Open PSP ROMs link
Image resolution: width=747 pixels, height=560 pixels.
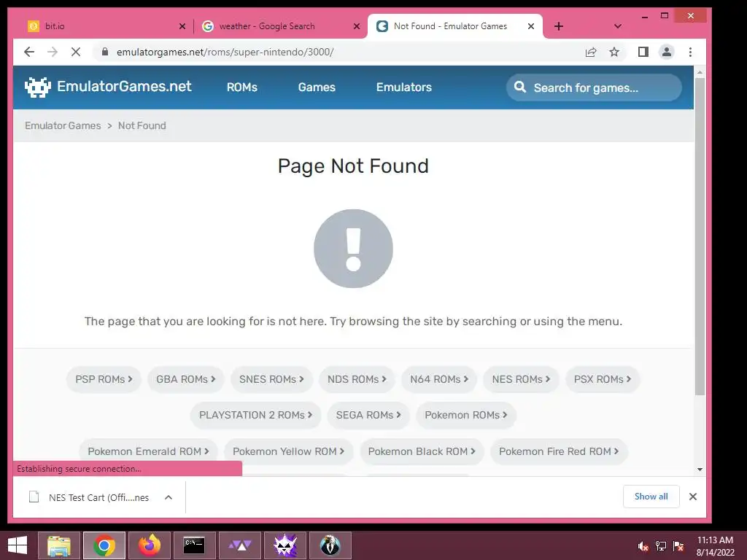[x=104, y=379]
